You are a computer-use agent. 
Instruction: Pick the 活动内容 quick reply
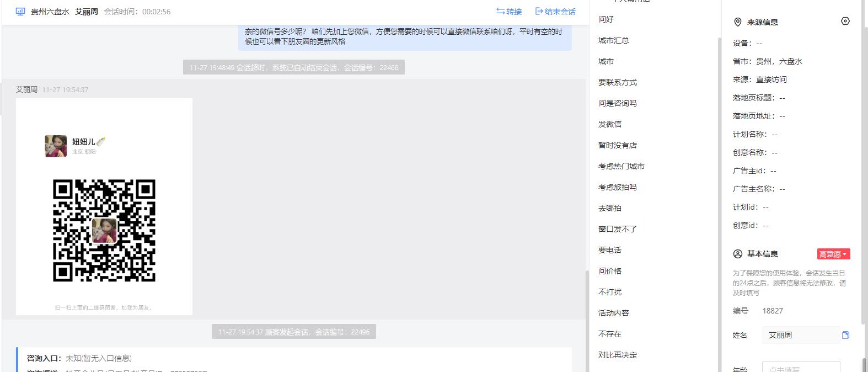point(614,313)
